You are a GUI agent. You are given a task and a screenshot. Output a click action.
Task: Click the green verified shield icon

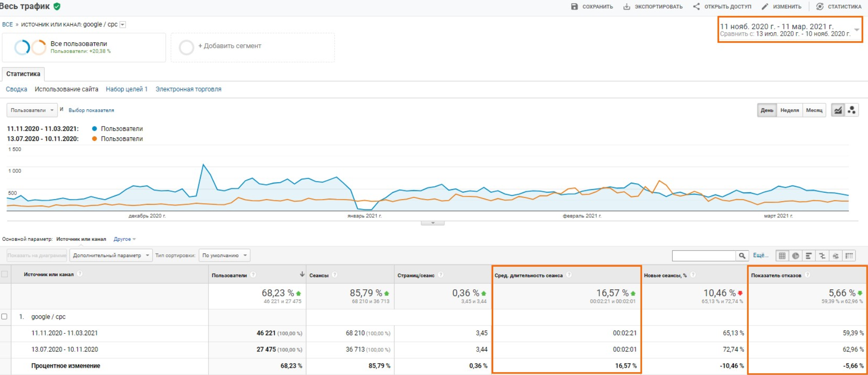coord(57,6)
